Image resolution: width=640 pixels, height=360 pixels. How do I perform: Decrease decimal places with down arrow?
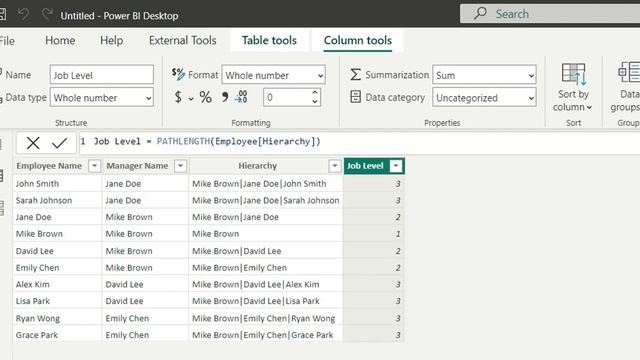point(315,101)
